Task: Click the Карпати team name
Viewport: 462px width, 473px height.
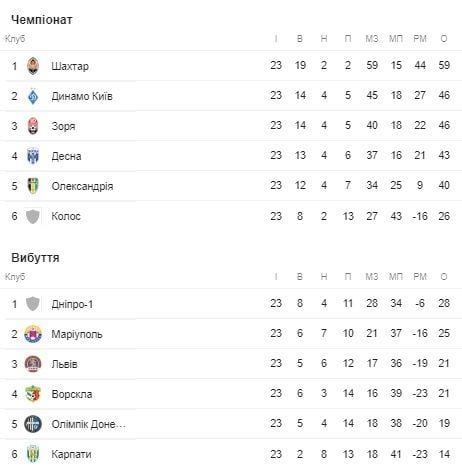Action: coord(71,454)
